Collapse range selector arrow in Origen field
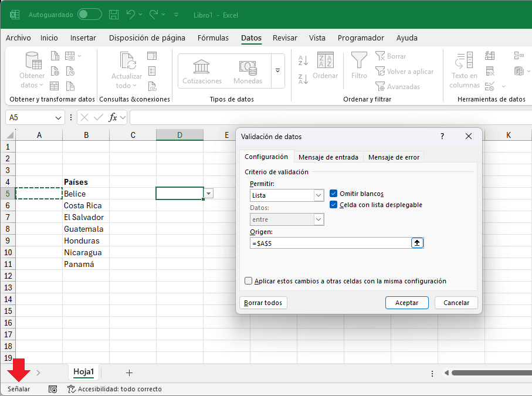 (x=417, y=243)
